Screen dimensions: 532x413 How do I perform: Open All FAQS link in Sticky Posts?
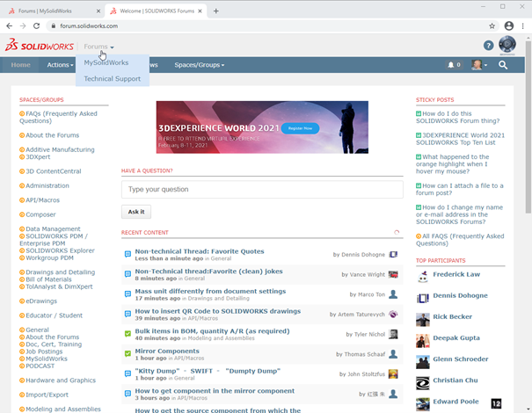460,240
